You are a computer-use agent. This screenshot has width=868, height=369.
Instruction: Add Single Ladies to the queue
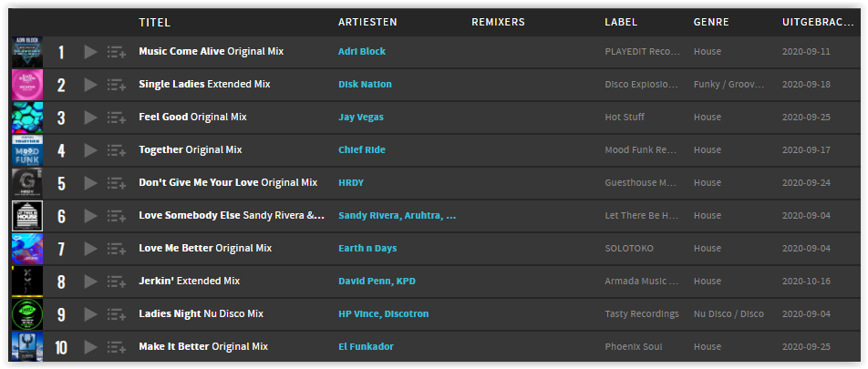(x=117, y=85)
